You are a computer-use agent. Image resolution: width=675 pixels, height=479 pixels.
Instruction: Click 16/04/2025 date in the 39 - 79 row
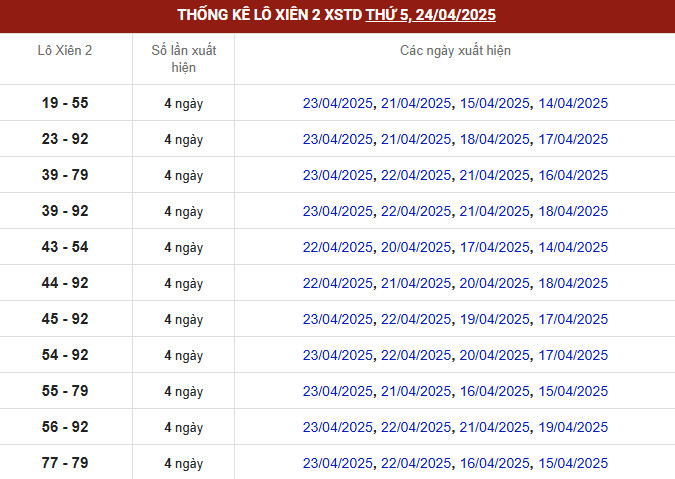[x=573, y=175]
